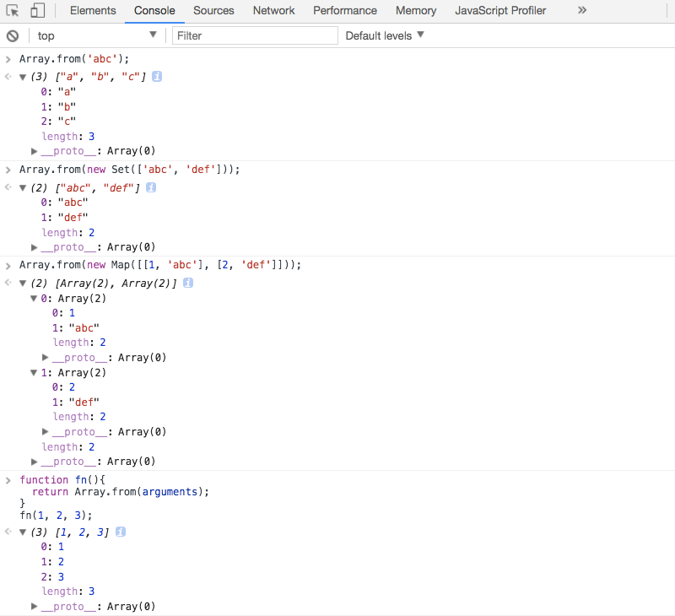Collapse the (3) [1, 2, 3] array
The height and width of the screenshot is (616, 675).
coord(23,532)
